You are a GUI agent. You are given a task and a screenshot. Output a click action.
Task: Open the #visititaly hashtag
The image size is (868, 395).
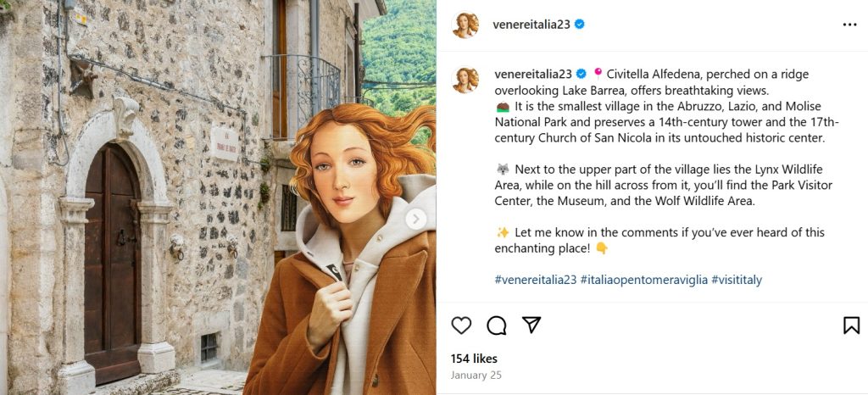[x=736, y=280]
